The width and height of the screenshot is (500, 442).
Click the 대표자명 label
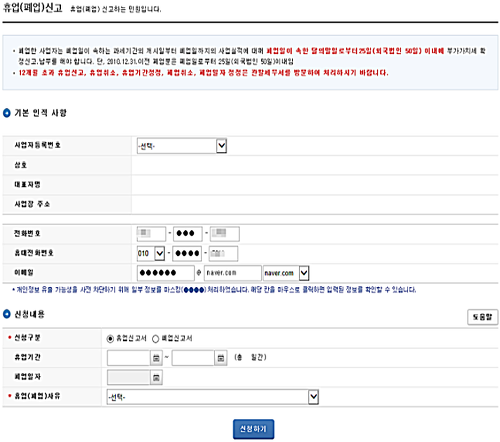27,184
